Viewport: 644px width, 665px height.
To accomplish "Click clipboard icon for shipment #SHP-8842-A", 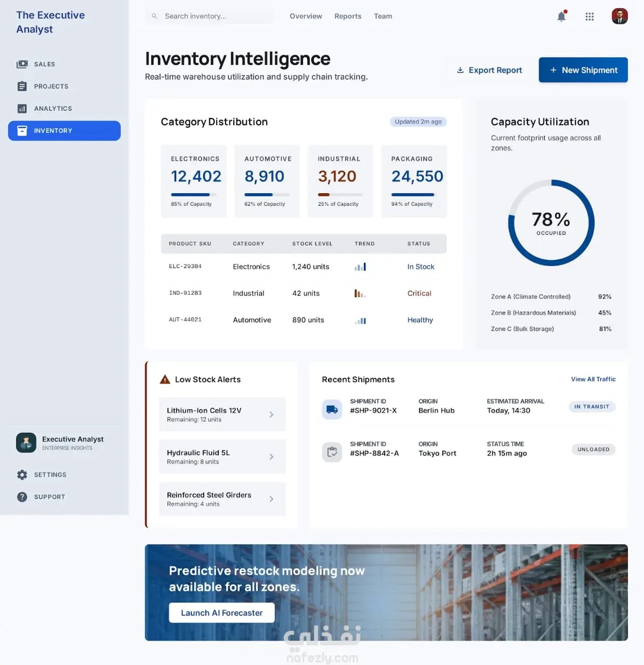I will 332,452.
